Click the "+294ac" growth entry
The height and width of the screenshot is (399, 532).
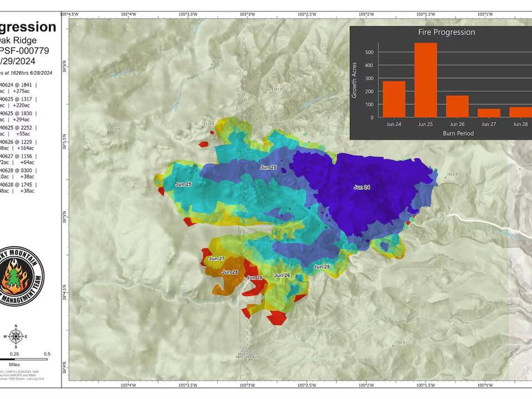(x=21, y=120)
